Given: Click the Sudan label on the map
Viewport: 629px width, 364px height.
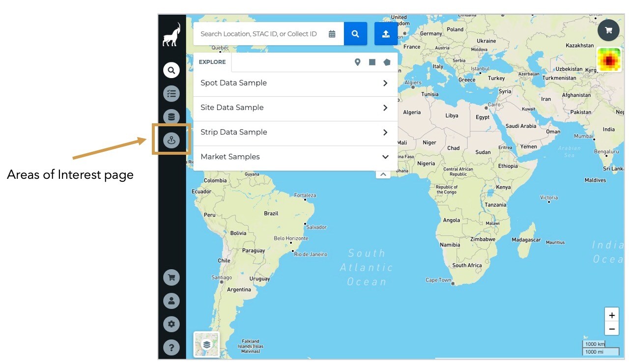Looking at the screenshot, I should [483, 152].
